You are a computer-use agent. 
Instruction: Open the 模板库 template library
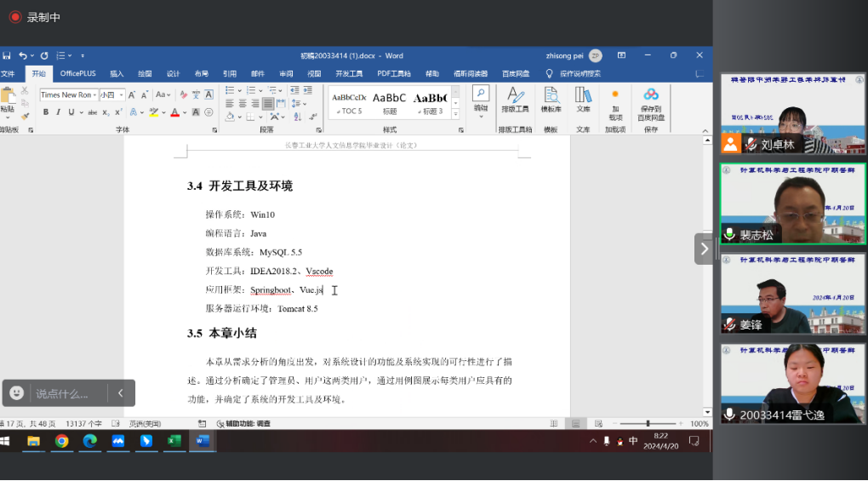point(551,100)
